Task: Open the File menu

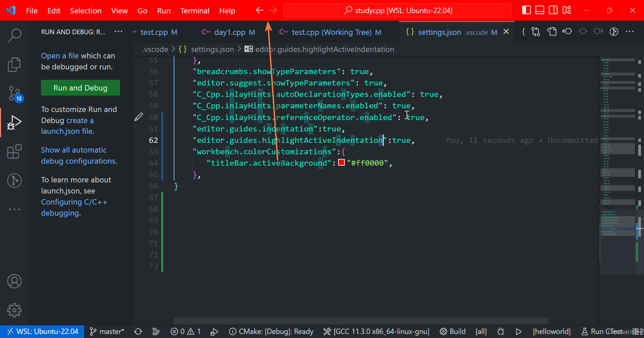Action: [x=32, y=11]
